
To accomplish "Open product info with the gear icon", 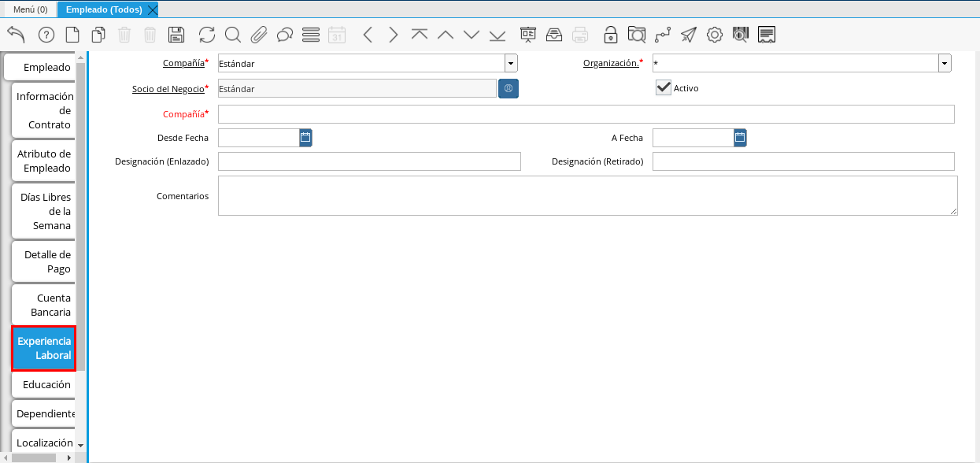I will (x=715, y=35).
